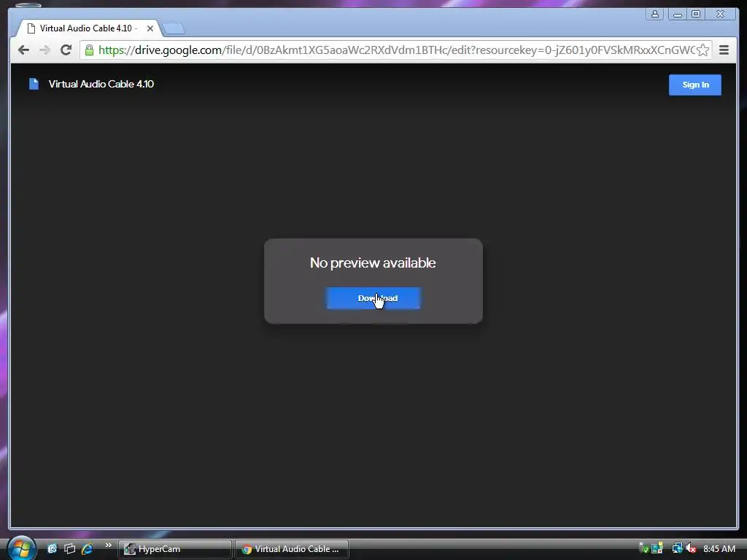
Task: Click the green check tray icon
Action: [x=643, y=548]
